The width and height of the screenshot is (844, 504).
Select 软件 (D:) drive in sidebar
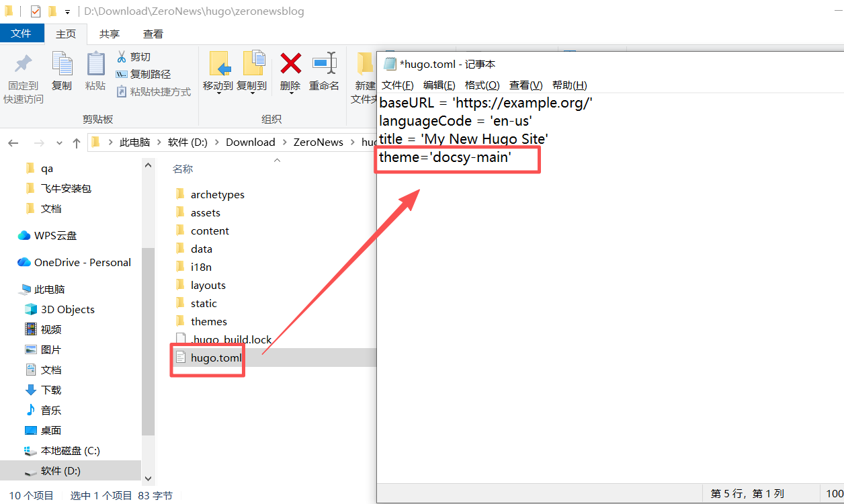tap(71, 471)
